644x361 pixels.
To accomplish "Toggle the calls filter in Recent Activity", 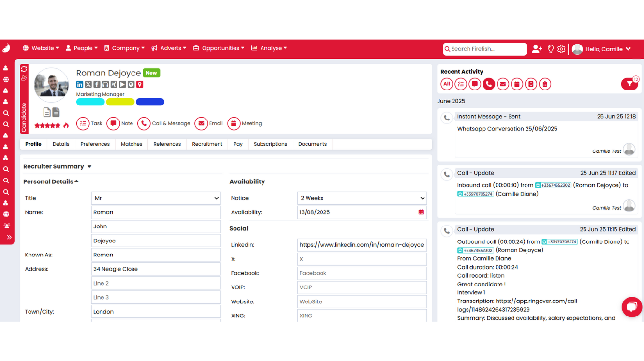I will click(x=489, y=84).
